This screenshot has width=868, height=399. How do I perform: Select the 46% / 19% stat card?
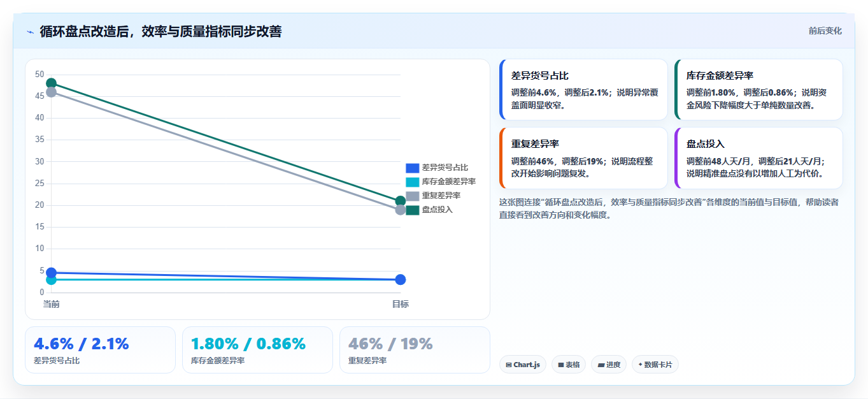point(415,350)
